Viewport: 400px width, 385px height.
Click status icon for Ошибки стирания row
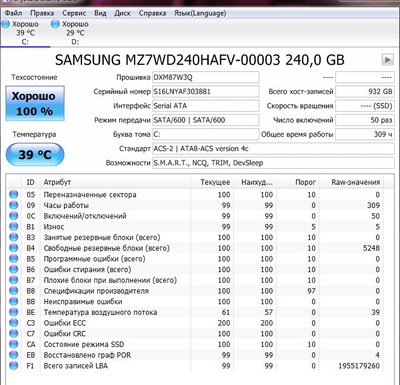coord(14,269)
